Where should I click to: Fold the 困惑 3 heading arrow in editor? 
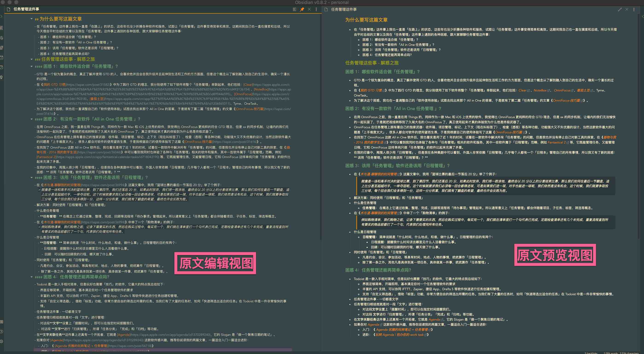coord(32,178)
